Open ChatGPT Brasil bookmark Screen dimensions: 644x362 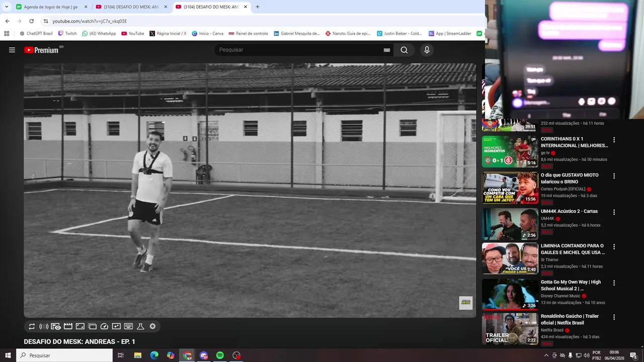click(36, 34)
